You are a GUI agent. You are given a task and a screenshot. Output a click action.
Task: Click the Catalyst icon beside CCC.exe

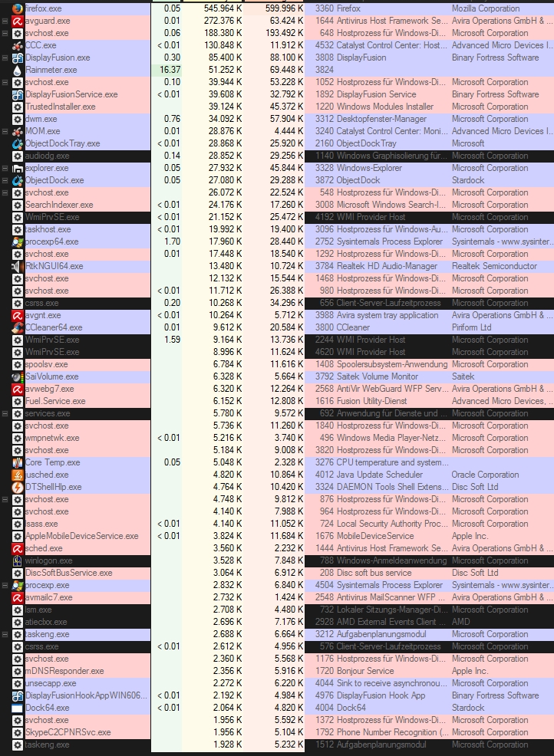click(x=18, y=45)
